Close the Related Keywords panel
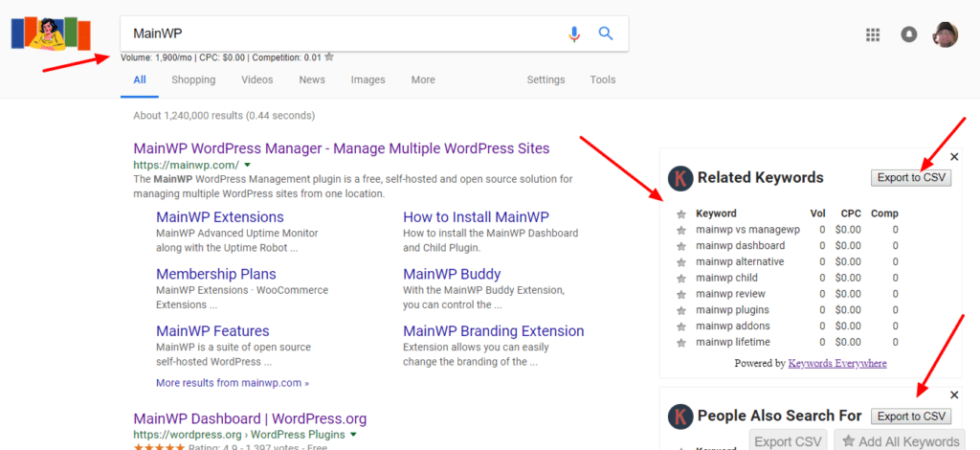The image size is (980, 450). 954,157
